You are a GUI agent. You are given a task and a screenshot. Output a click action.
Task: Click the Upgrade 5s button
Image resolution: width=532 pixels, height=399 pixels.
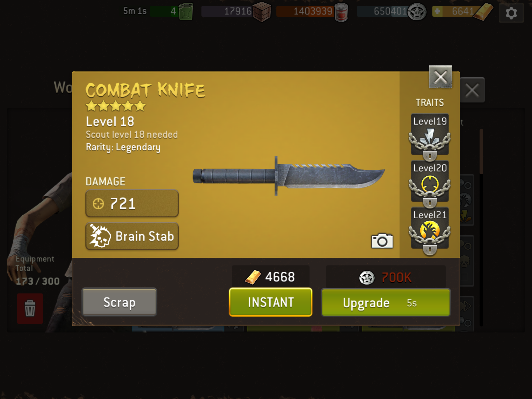click(386, 303)
